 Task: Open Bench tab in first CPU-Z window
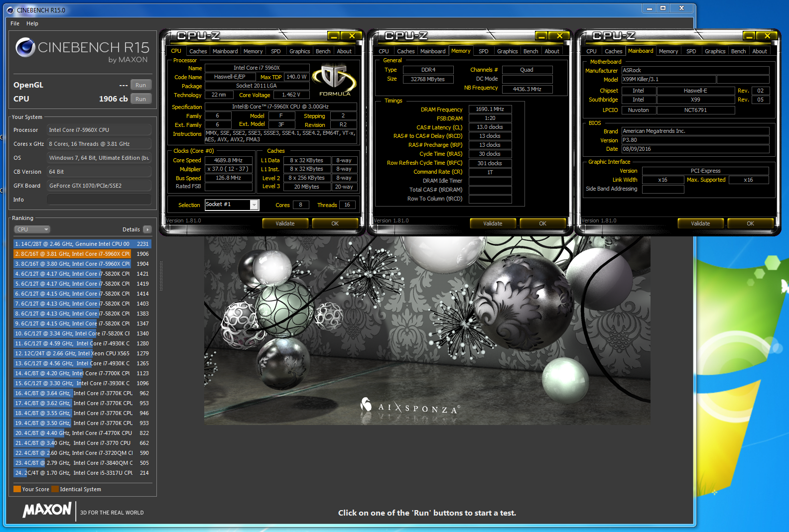(x=323, y=51)
